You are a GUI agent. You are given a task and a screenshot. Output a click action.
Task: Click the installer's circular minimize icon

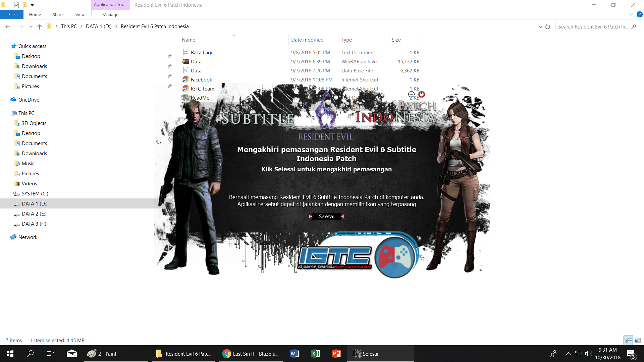(411, 95)
